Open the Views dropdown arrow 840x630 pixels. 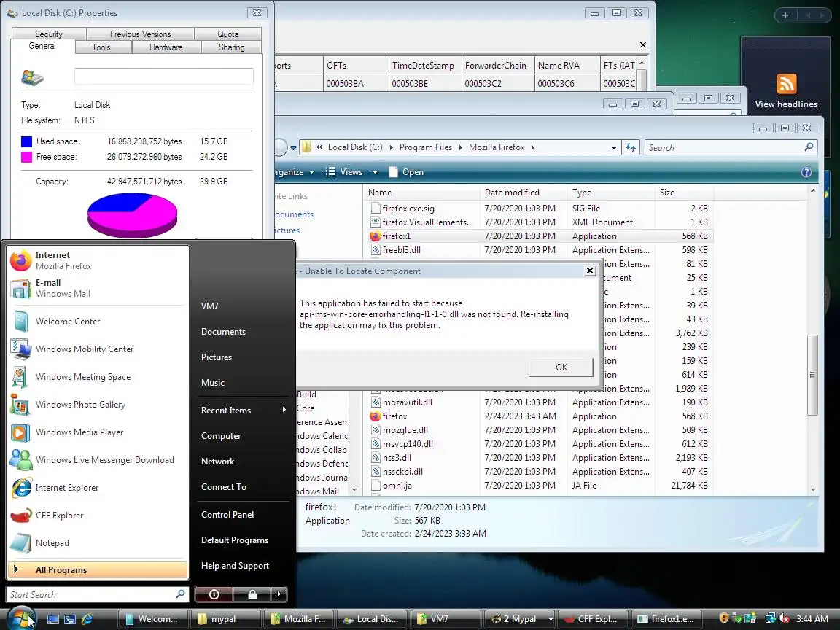pos(375,172)
